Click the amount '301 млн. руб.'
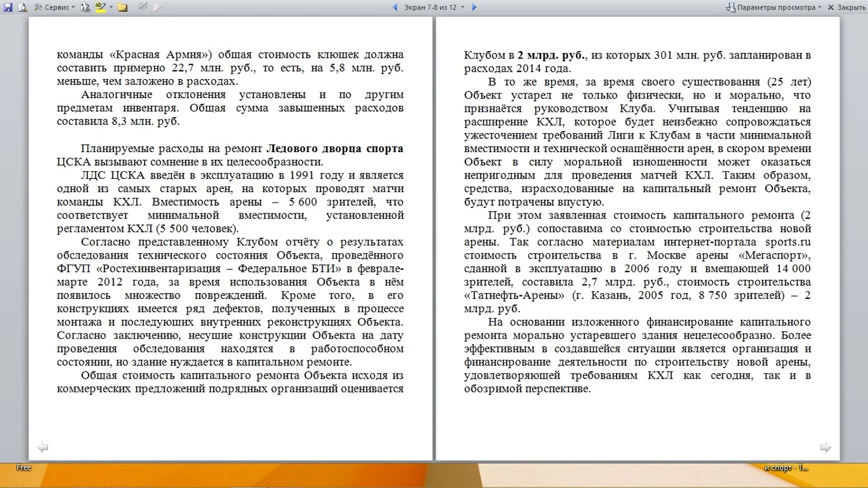868x488 pixels. click(689, 55)
